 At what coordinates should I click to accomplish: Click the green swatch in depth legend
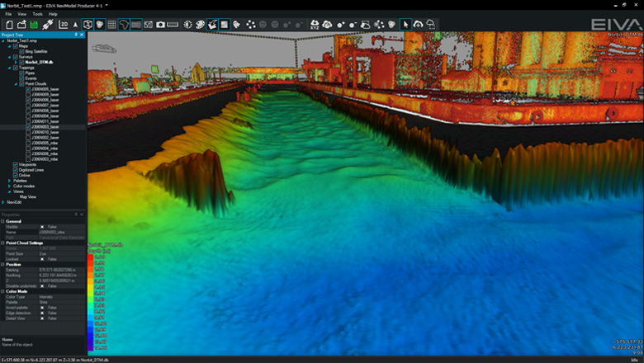point(90,299)
